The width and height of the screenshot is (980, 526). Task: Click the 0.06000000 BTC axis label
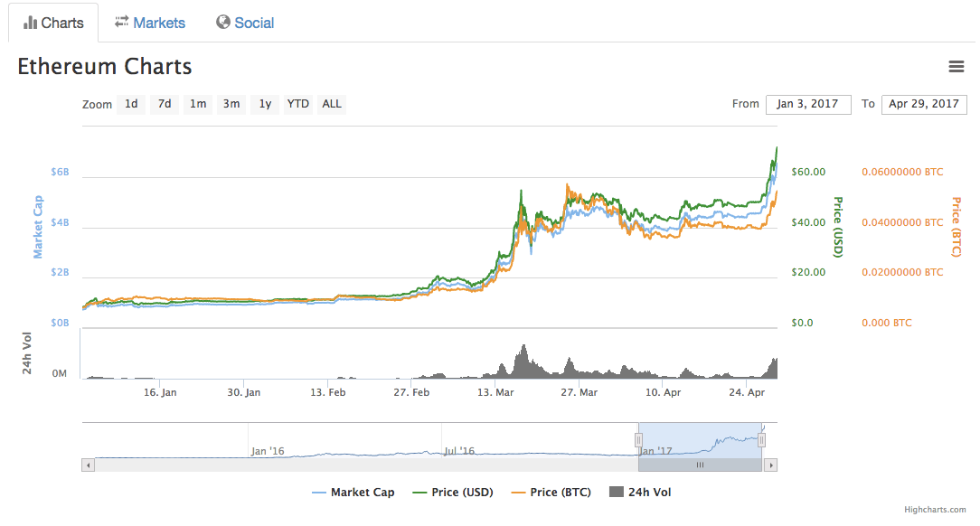click(x=902, y=172)
